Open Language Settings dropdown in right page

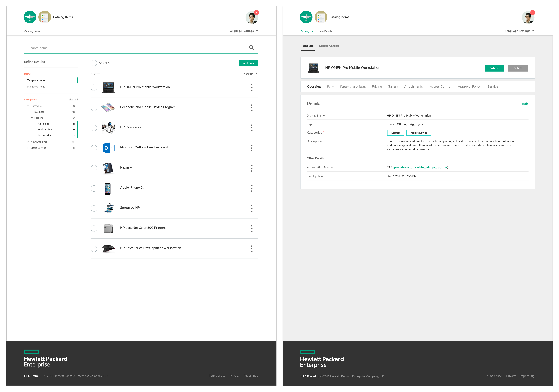[x=520, y=31]
